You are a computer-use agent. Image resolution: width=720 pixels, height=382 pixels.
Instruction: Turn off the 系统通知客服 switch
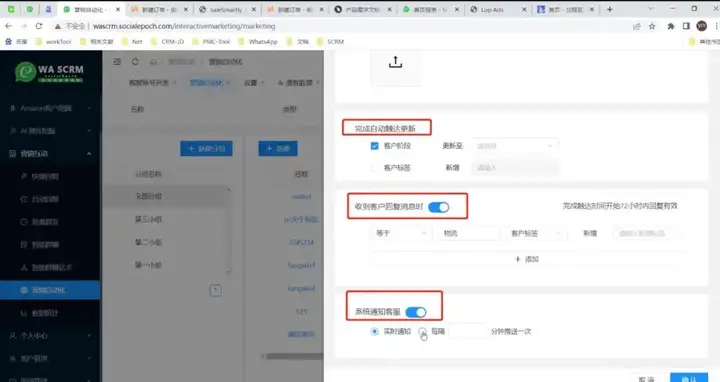click(x=416, y=312)
